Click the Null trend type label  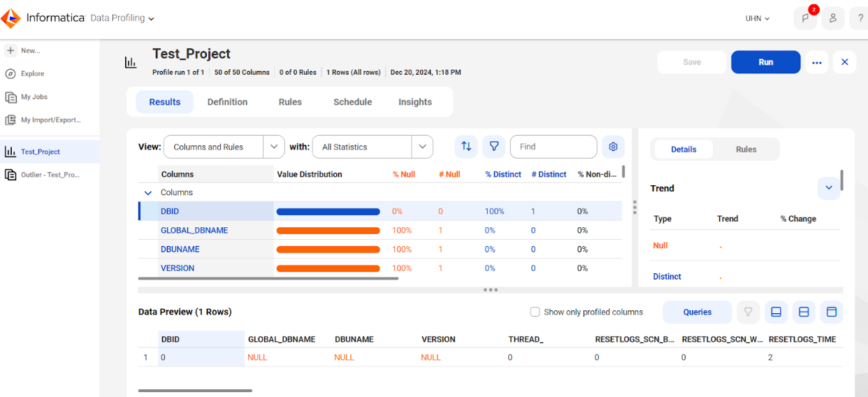tap(660, 246)
